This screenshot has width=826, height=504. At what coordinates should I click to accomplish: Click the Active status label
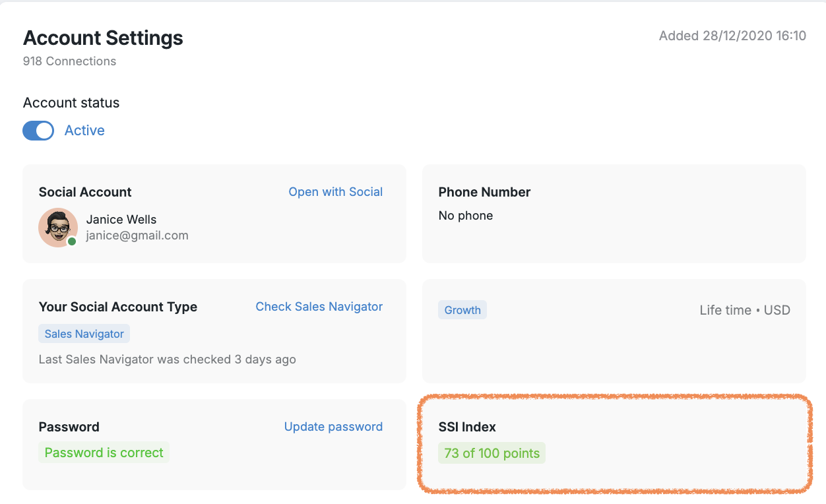84,131
